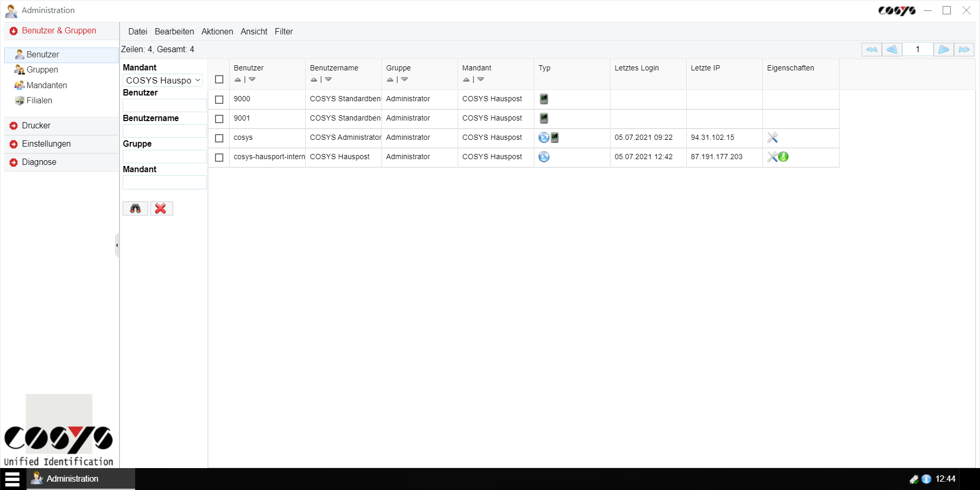Check the box for user 9001
The width and height of the screenshot is (980, 490).
pos(219,119)
